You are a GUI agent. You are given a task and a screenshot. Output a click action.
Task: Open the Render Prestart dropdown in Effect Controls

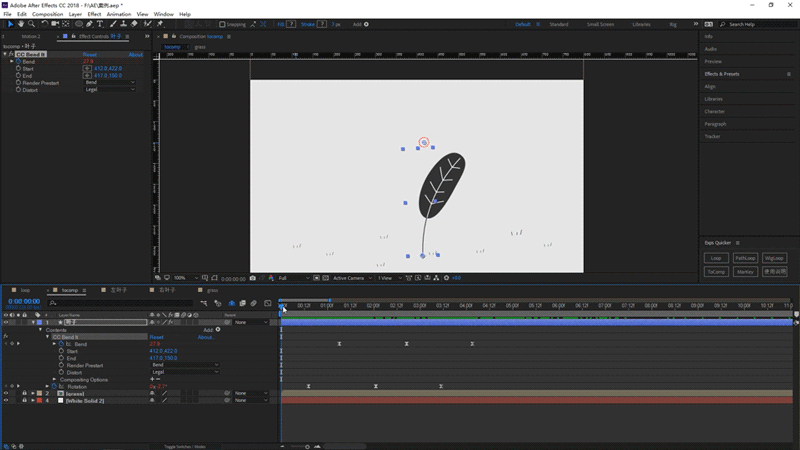(110, 83)
